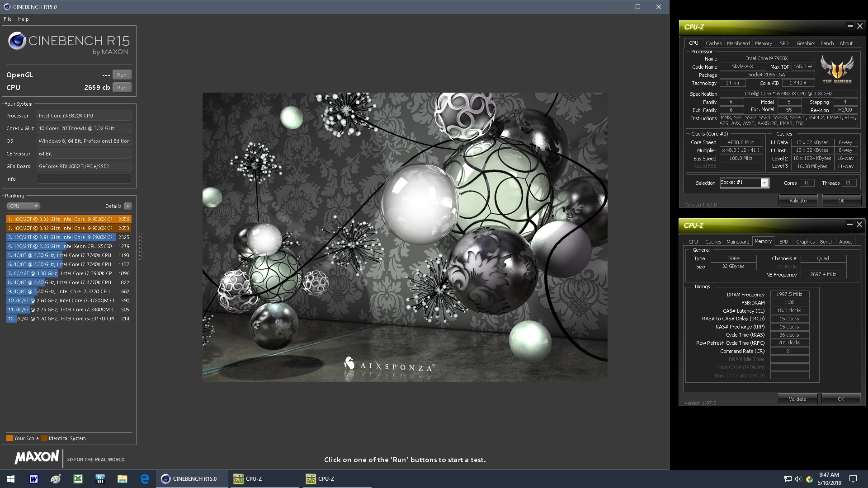The image size is (868, 488).
Task: Select the i7-3930K ranking entry
Action: pos(69,273)
